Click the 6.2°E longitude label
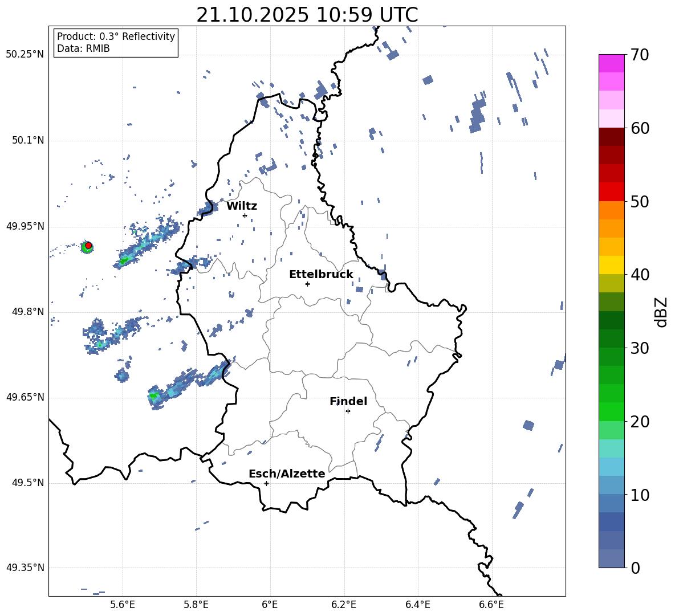675x616 pixels. coord(344,605)
